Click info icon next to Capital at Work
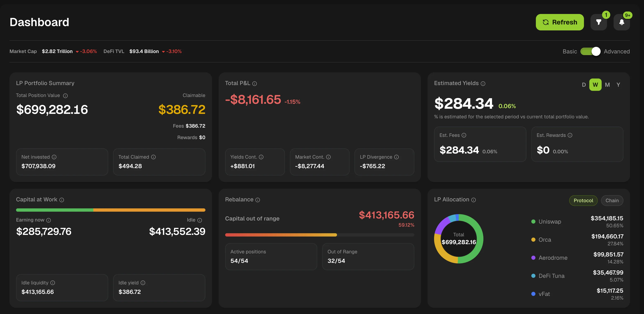The width and height of the screenshot is (644, 314). 62,200
